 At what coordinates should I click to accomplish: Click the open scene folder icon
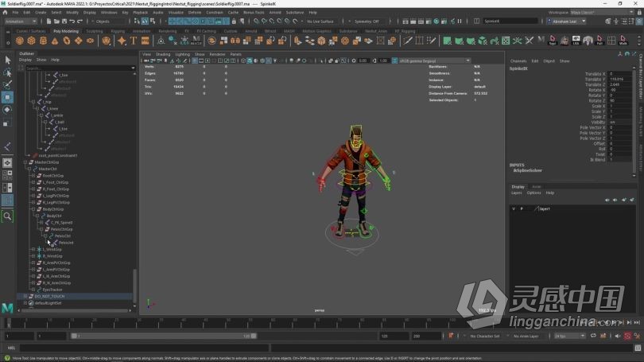pyautogui.click(x=56, y=21)
